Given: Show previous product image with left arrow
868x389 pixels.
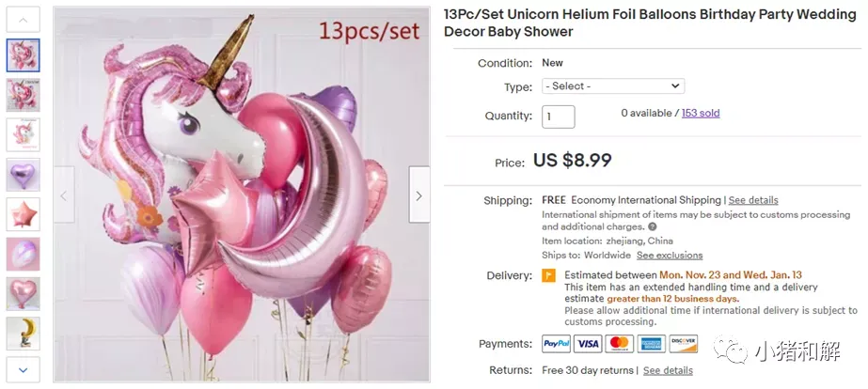Looking at the screenshot, I should [64, 194].
